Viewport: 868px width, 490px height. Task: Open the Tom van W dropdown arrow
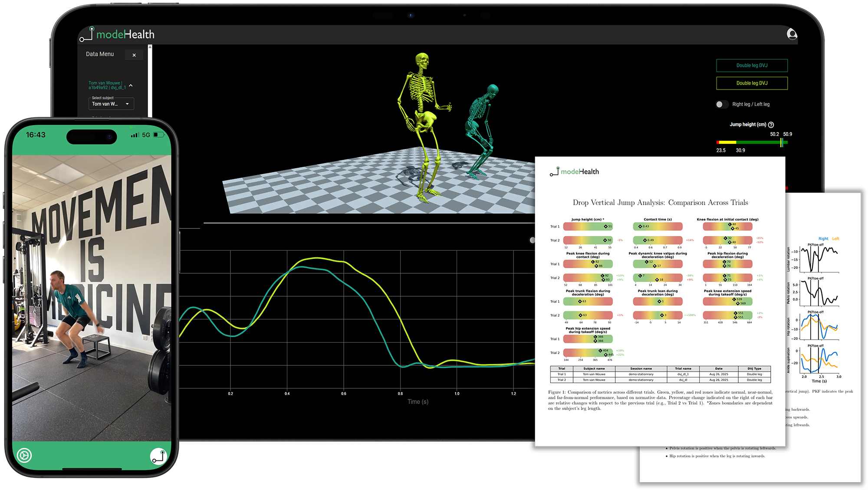click(127, 104)
